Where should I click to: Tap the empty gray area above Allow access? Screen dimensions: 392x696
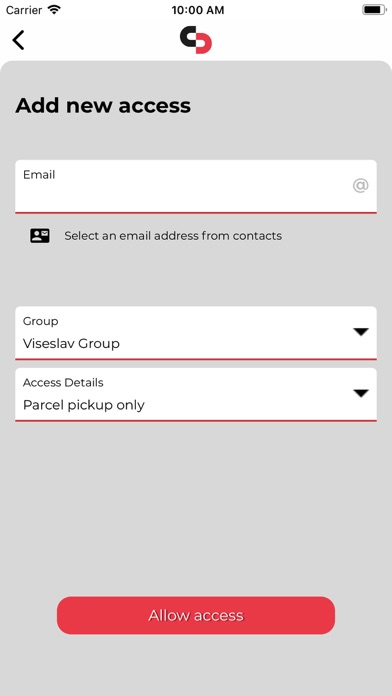tap(196, 508)
